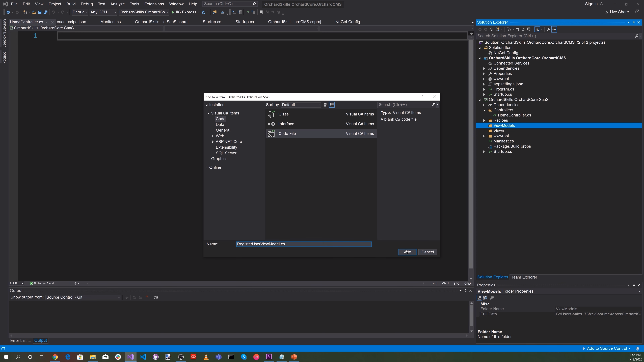
Task: Click the New Project toolbar icon
Action: coord(25,12)
